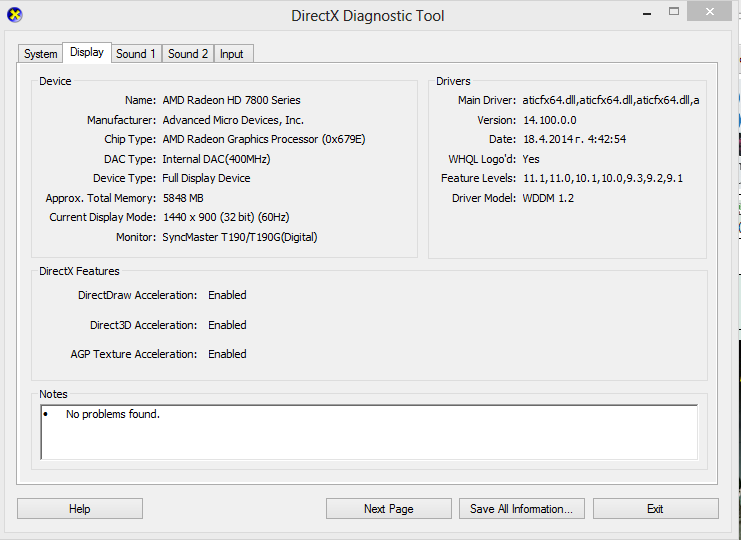
Task: Click 'Internal DAC(400MHz)' value
Action: 216,159
